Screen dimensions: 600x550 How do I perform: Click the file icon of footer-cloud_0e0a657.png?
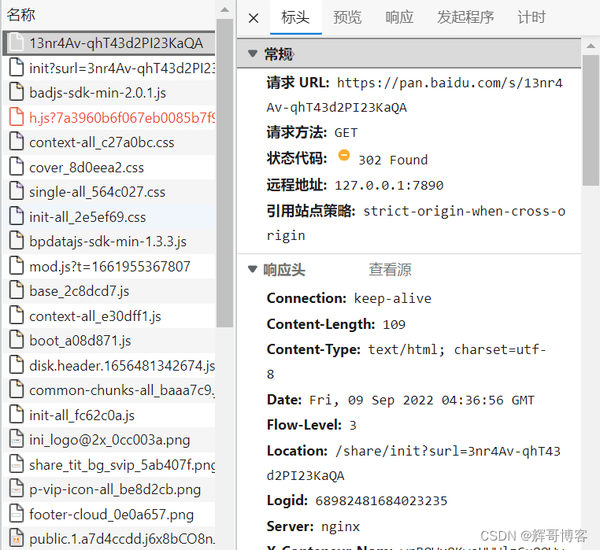(x=16, y=514)
